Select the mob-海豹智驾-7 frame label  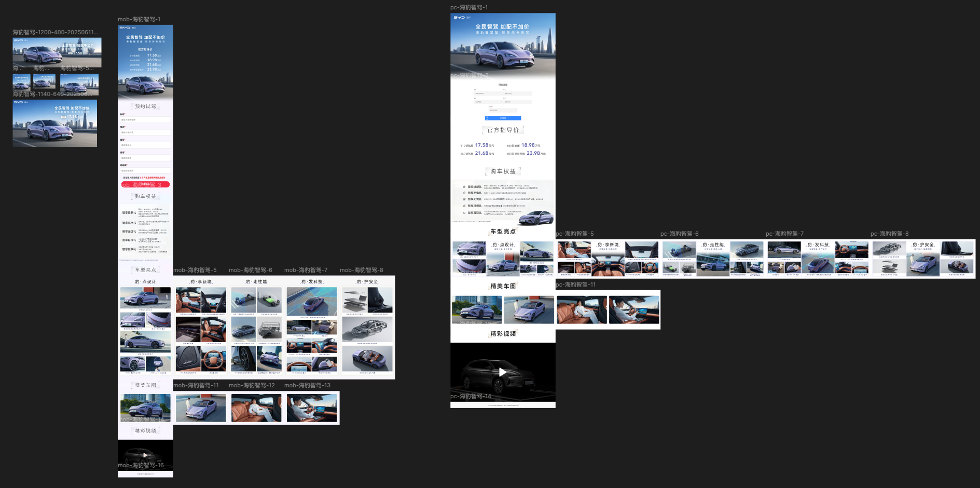[x=306, y=270]
